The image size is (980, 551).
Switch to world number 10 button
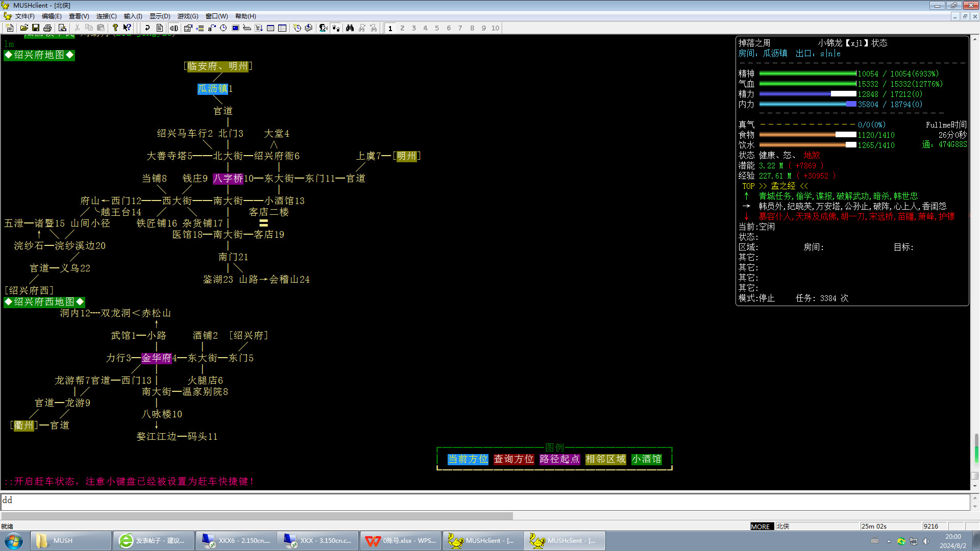(x=495, y=29)
